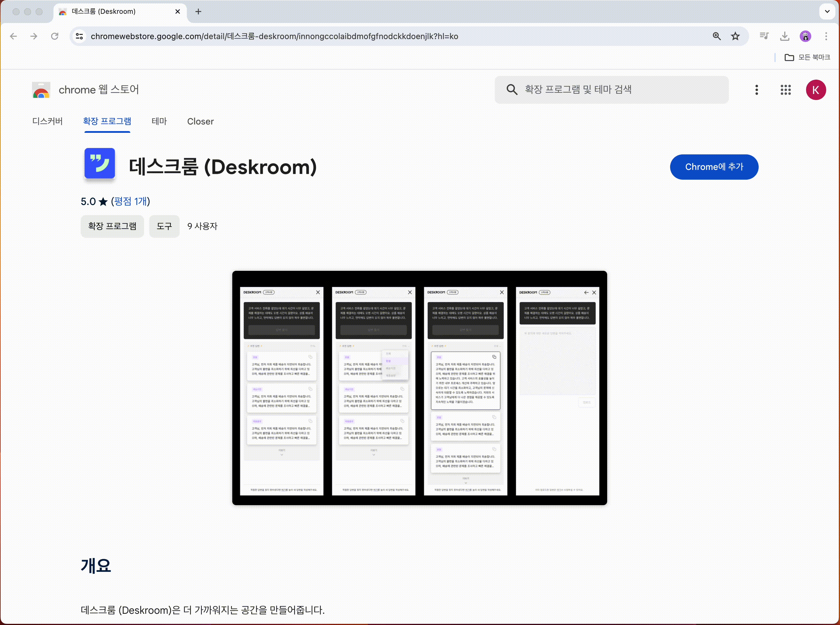Image resolution: width=840 pixels, height=625 pixels.
Task: Switch to the 테마 tab
Action: pyautogui.click(x=159, y=121)
